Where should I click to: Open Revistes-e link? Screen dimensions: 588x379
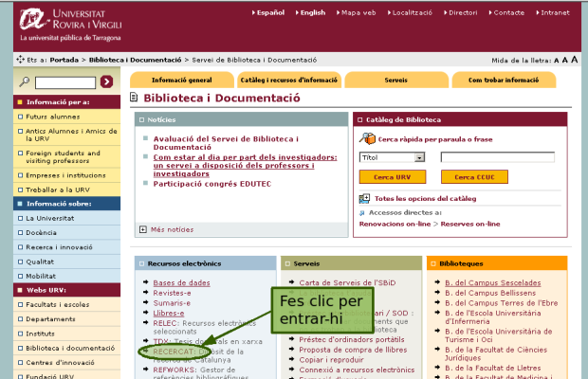tap(172, 293)
